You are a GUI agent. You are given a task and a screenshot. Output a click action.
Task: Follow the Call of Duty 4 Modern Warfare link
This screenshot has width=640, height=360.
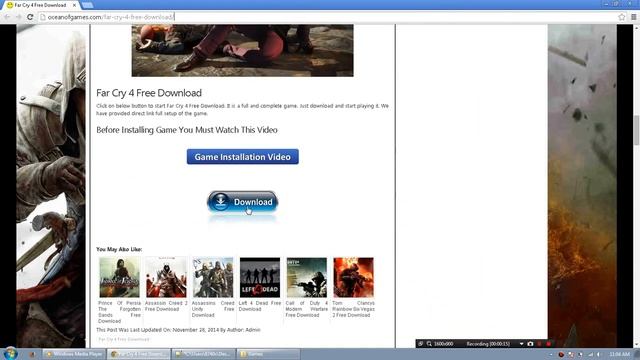point(307,309)
